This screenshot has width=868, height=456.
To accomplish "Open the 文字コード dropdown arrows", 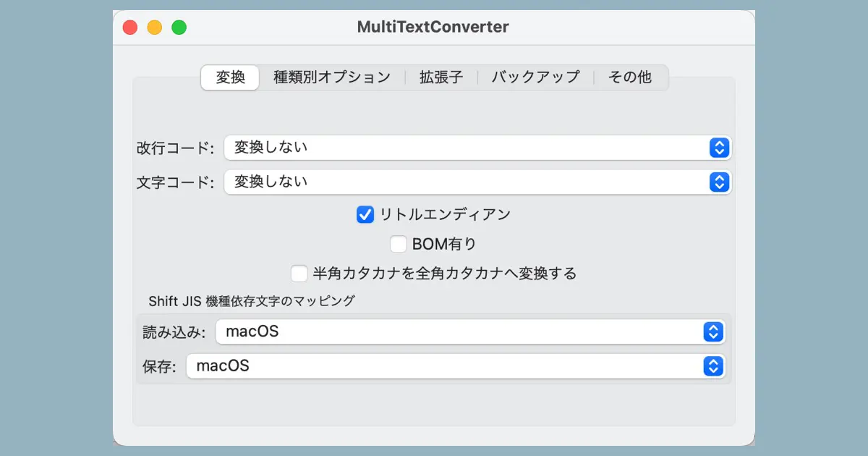I will [718, 182].
